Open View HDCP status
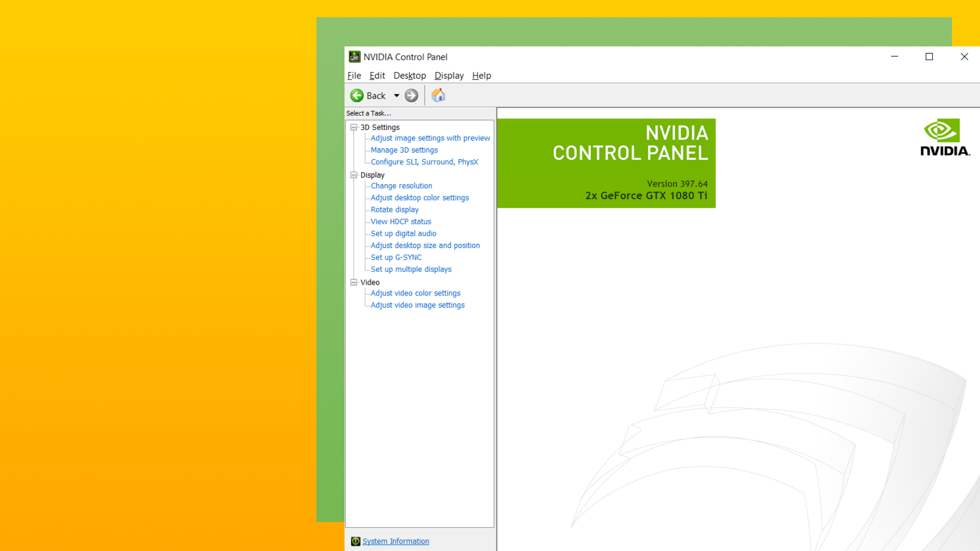Viewport: 980px width, 551px height. tap(401, 221)
